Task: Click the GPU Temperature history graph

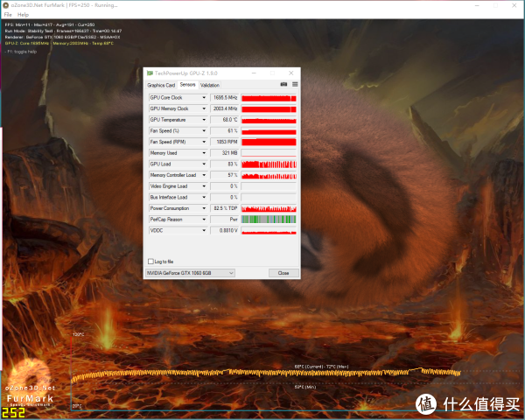Action: coord(269,120)
